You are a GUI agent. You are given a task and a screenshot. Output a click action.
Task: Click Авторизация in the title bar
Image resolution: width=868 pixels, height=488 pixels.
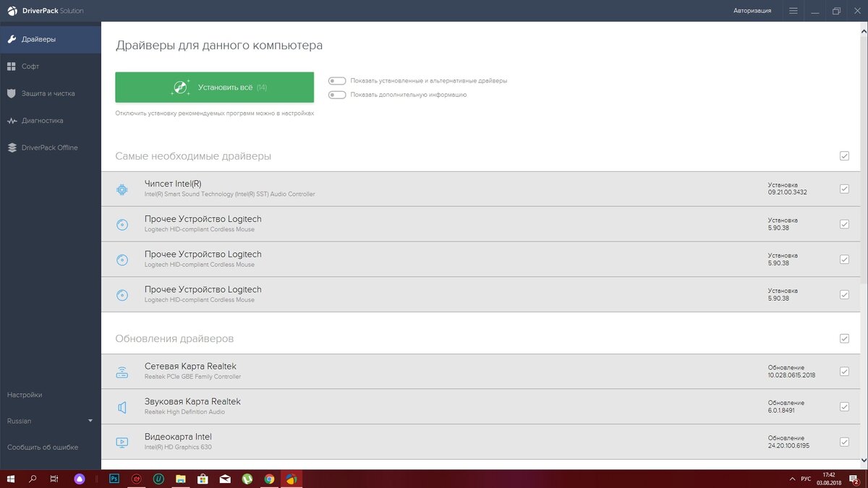tap(752, 11)
